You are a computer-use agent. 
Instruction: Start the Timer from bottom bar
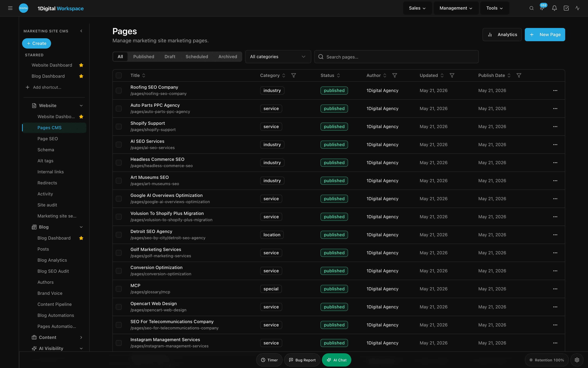tap(269, 360)
